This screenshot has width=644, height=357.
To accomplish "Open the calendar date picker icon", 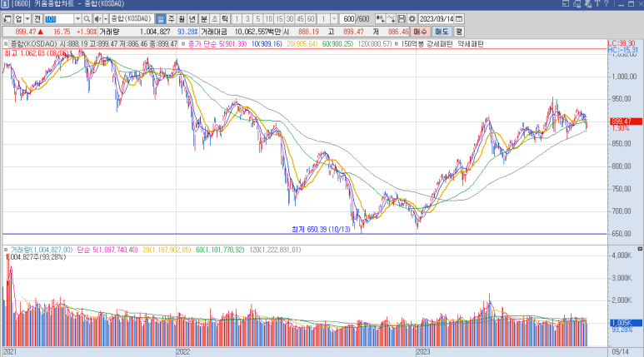I will coord(460,19).
